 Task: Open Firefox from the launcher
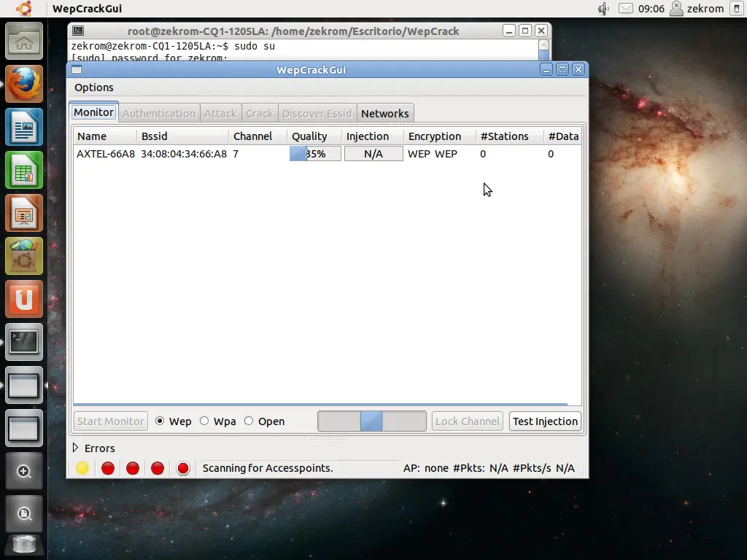[x=24, y=84]
